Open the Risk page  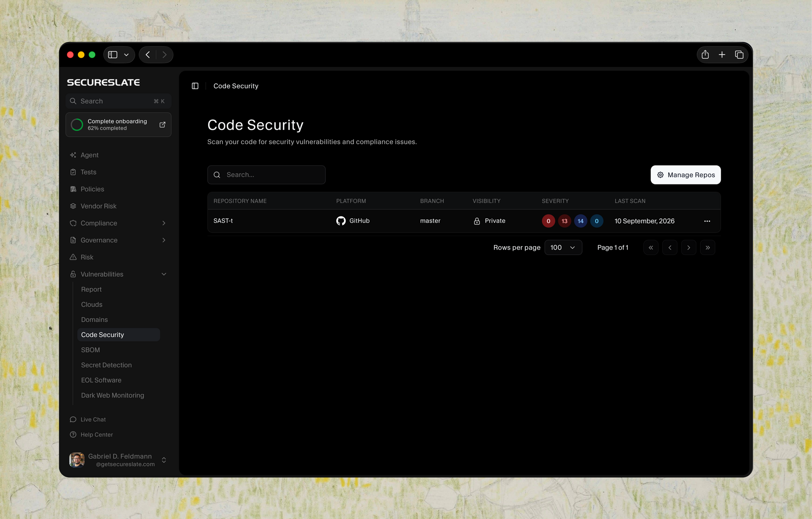(87, 257)
